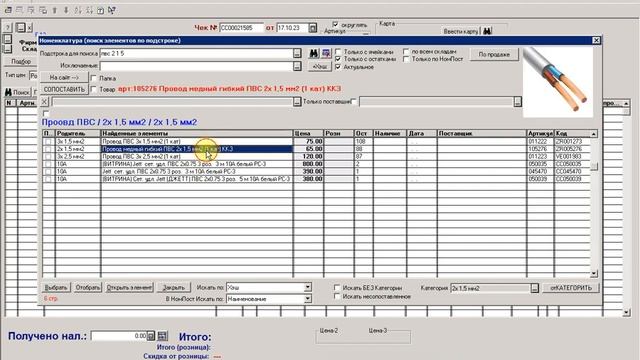The height and width of the screenshot is (360, 640).
Task: Tick the Товар checkbox
Action: point(93,89)
